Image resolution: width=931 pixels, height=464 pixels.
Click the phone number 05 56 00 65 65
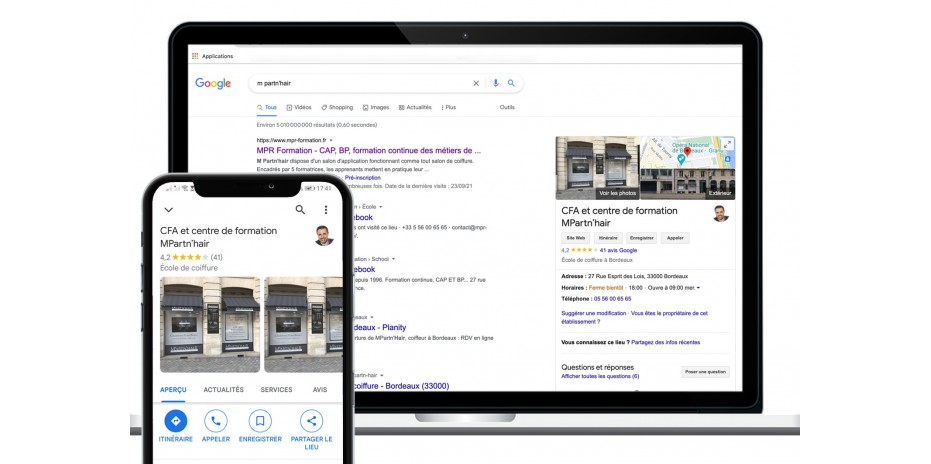(x=613, y=299)
